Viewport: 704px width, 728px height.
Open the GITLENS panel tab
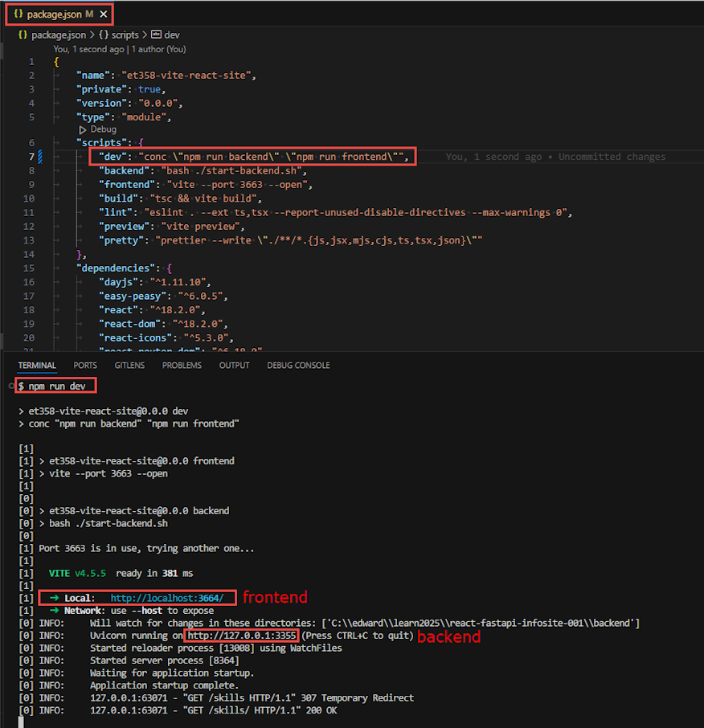(129, 365)
